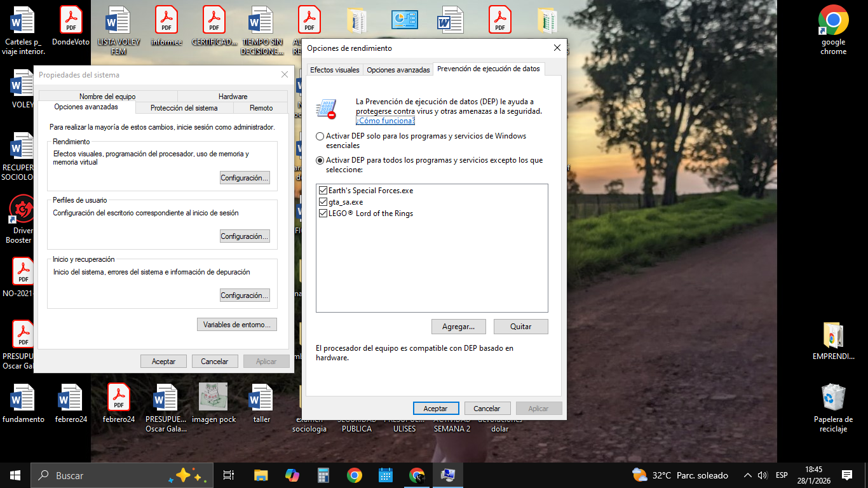Select DEP only for essential Windows programs
Viewport: 868px width, 488px height.
pyautogui.click(x=320, y=137)
